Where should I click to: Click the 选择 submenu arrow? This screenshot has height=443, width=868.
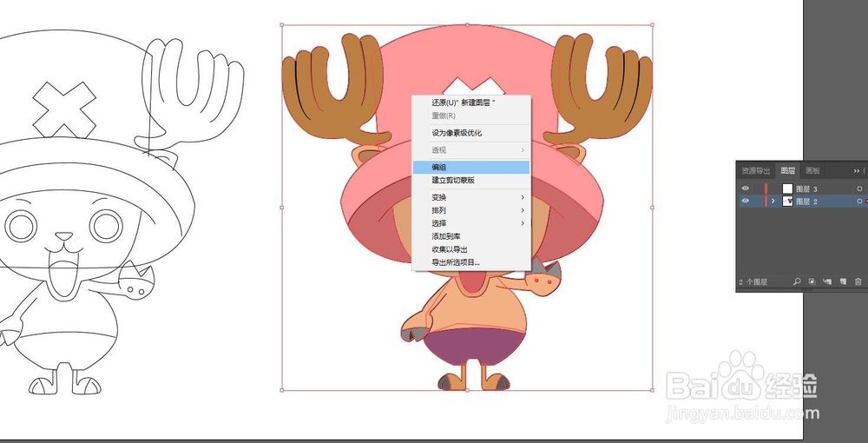523,223
